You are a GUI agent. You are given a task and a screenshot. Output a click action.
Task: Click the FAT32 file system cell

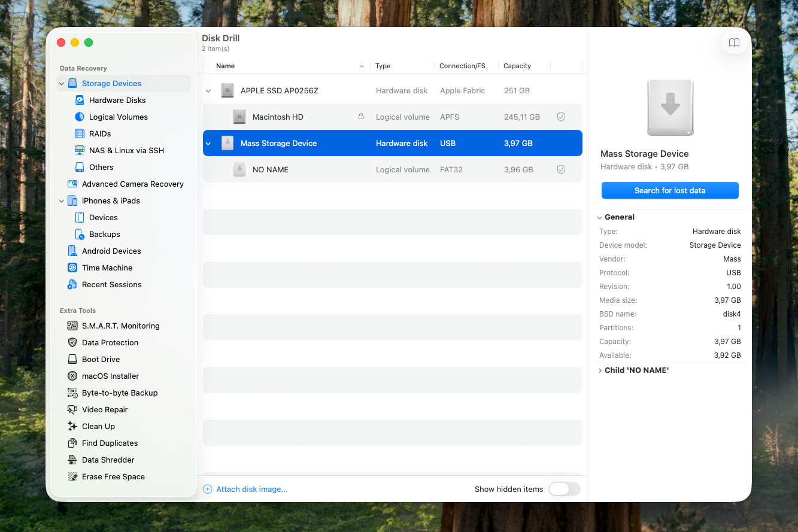tap(451, 169)
